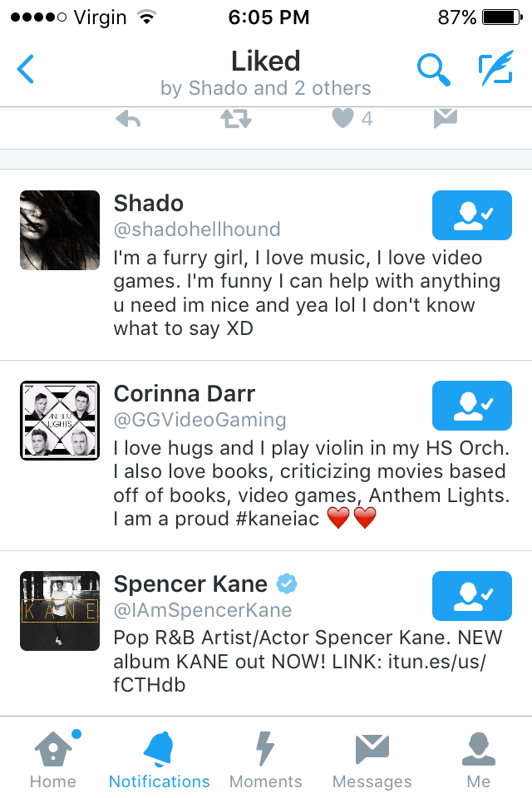Image resolution: width=532 pixels, height=798 pixels.
Task: Open the Messages tab
Action: [372, 759]
